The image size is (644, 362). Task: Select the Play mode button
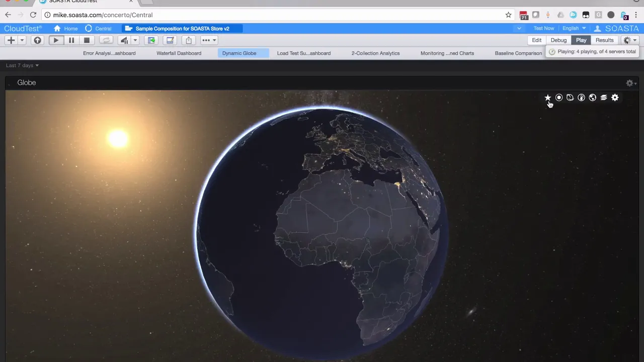(581, 40)
